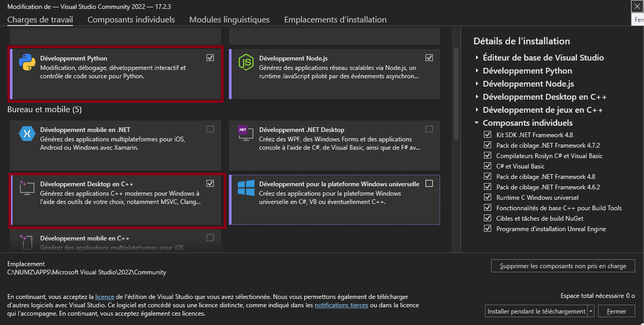Expand Éditeur de base de Visual Studio
This screenshot has height=325, width=644.
point(477,58)
